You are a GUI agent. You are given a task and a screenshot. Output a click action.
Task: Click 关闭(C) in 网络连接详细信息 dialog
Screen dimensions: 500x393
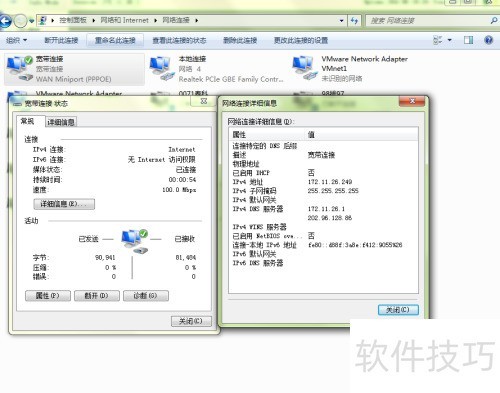[x=398, y=310]
